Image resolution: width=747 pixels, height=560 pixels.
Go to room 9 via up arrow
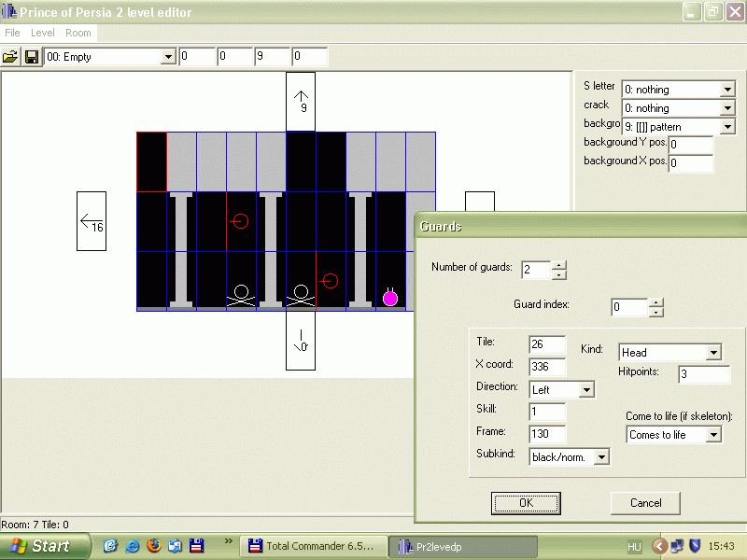click(301, 102)
